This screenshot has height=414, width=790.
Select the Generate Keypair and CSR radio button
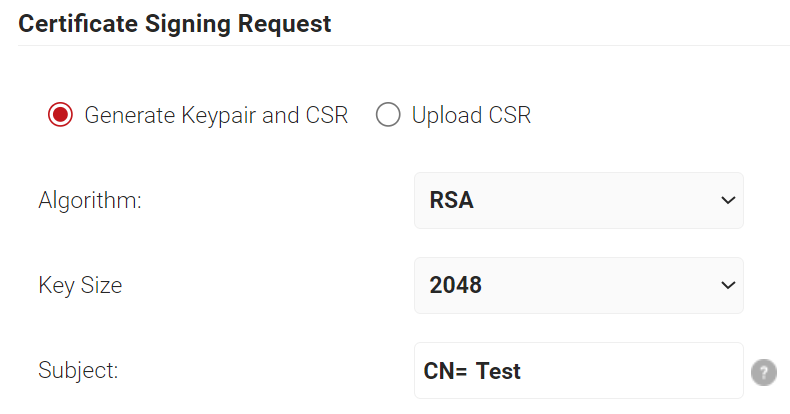tap(60, 115)
